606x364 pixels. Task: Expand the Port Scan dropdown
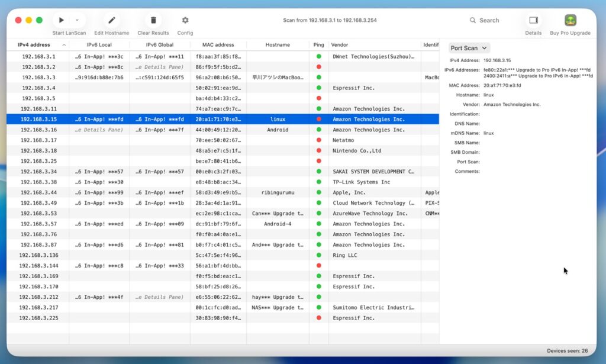click(x=469, y=48)
